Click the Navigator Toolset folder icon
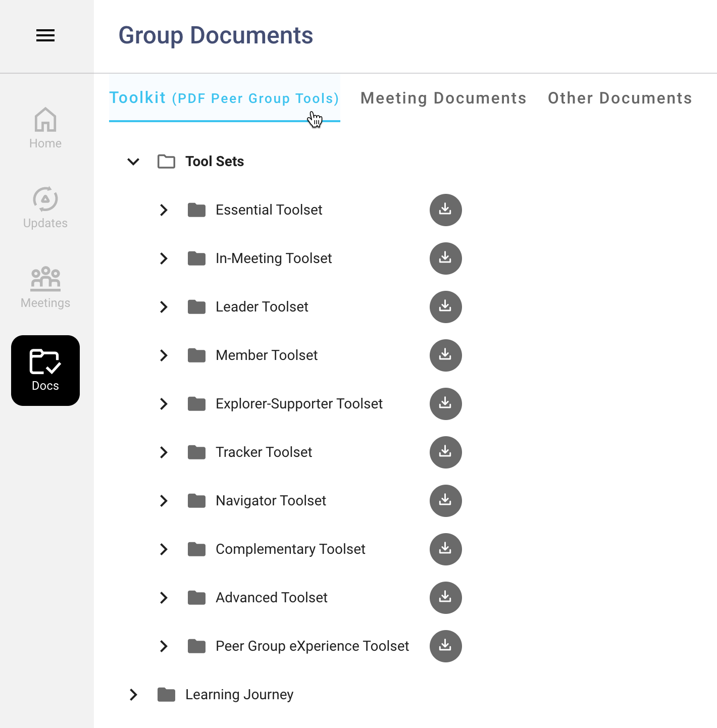Viewport: 717px width, 728px height. pos(196,501)
